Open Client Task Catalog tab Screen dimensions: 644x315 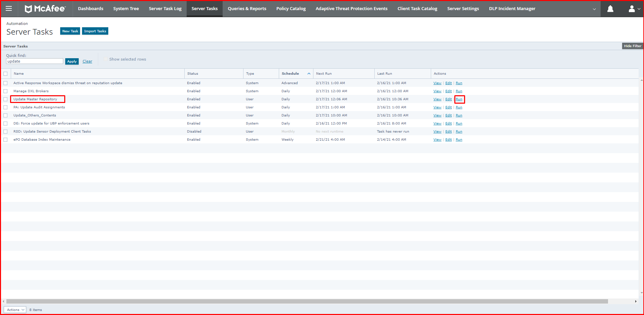coord(417,8)
